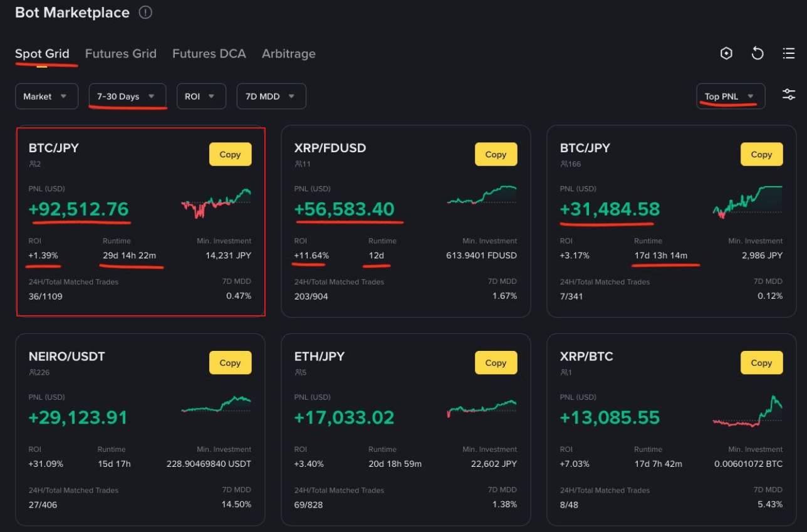This screenshot has height=532, width=807.
Task: Select the Arbitrage tab
Action: (x=288, y=54)
